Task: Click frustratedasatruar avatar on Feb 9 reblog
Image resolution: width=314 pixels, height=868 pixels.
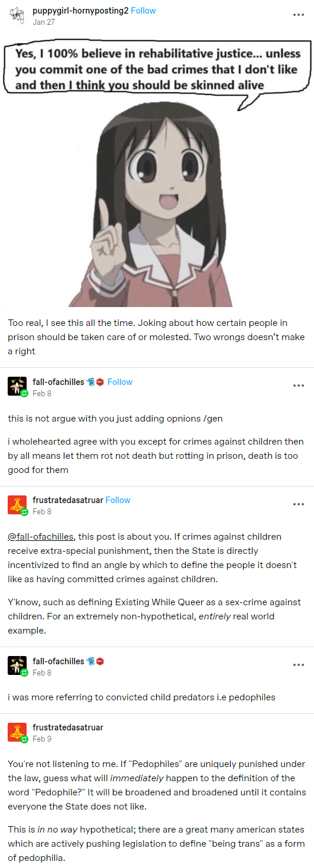Action: click(x=17, y=731)
